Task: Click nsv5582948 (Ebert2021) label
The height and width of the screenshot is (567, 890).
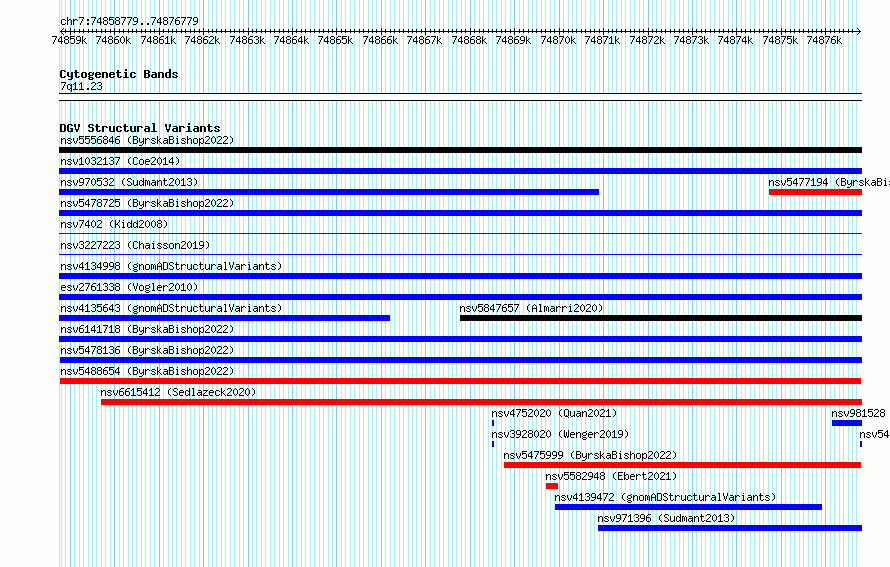Action: (x=611, y=476)
